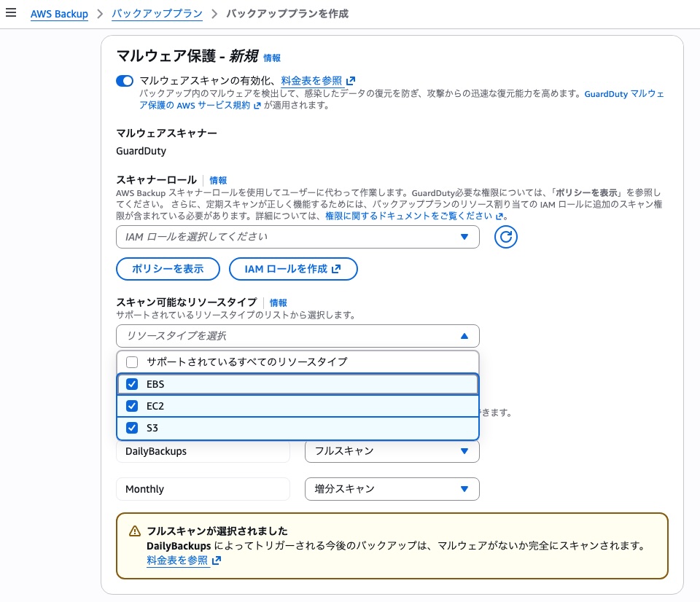Click breadcrumb chevron after バックアッププラン

(x=214, y=14)
